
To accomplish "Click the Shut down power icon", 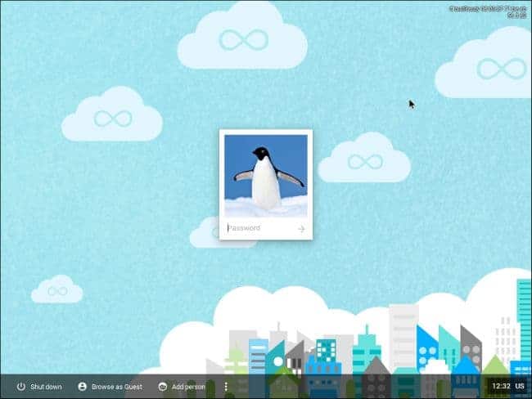I will tap(21, 387).
